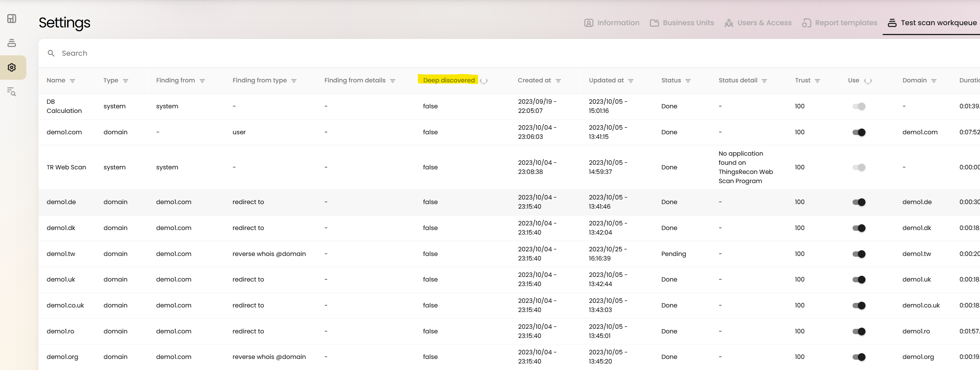980x370 pixels.
Task: Click 'user' finding type in demo1.com row
Action: [x=239, y=132]
